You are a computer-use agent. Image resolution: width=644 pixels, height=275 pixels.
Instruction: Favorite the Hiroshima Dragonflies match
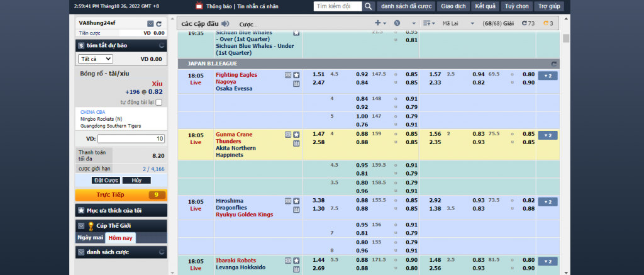point(296,201)
